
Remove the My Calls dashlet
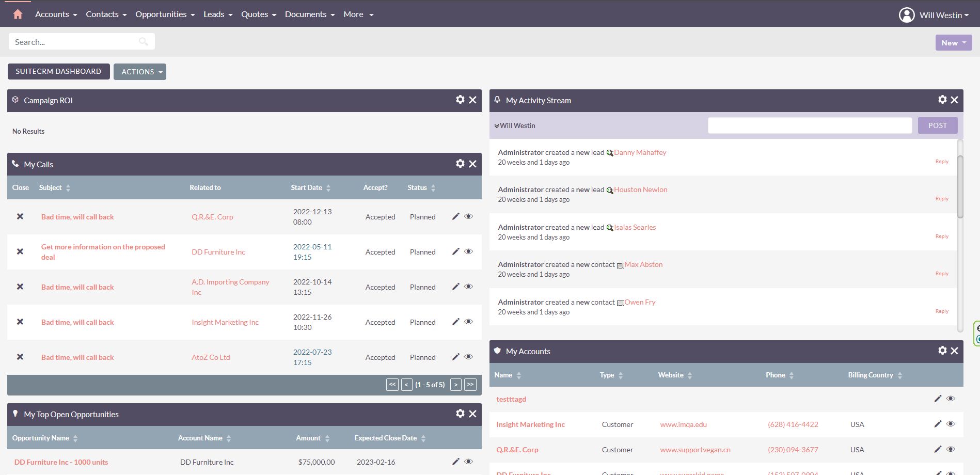click(x=472, y=164)
